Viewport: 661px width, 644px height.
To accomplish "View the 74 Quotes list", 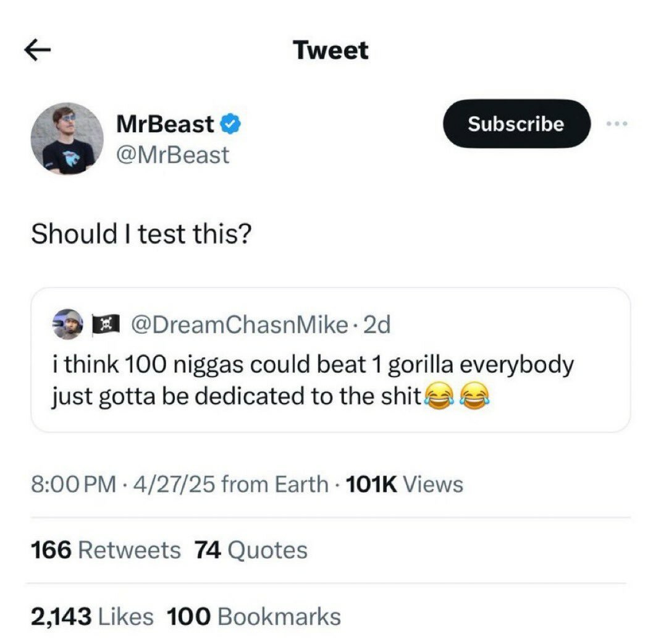I will (x=251, y=551).
